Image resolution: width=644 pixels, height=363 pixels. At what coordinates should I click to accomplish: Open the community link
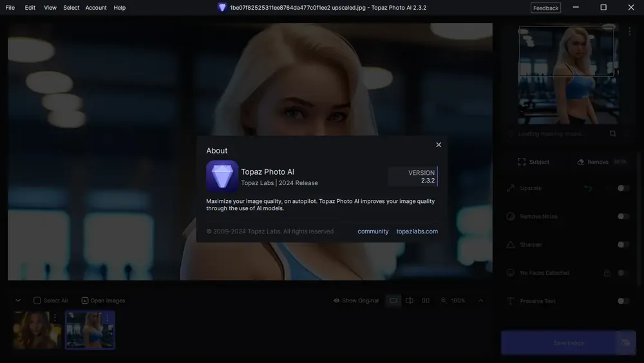tap(373, 231)
